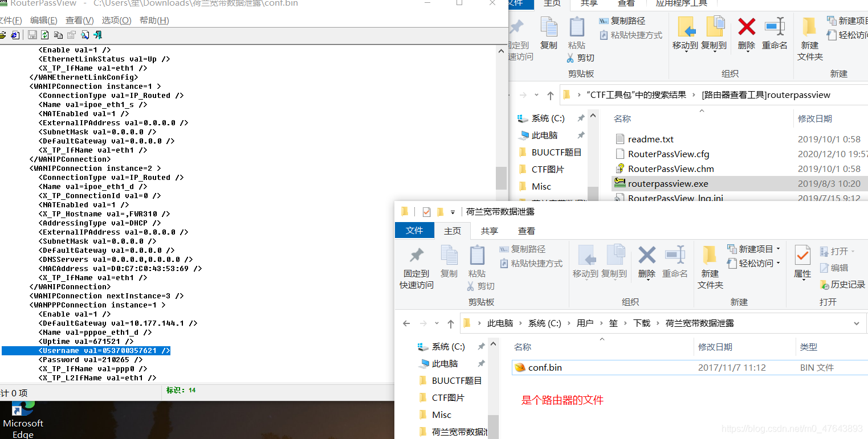
Task: Click 历史记录 in front Explorer ribbon
Action: [842, 284]
